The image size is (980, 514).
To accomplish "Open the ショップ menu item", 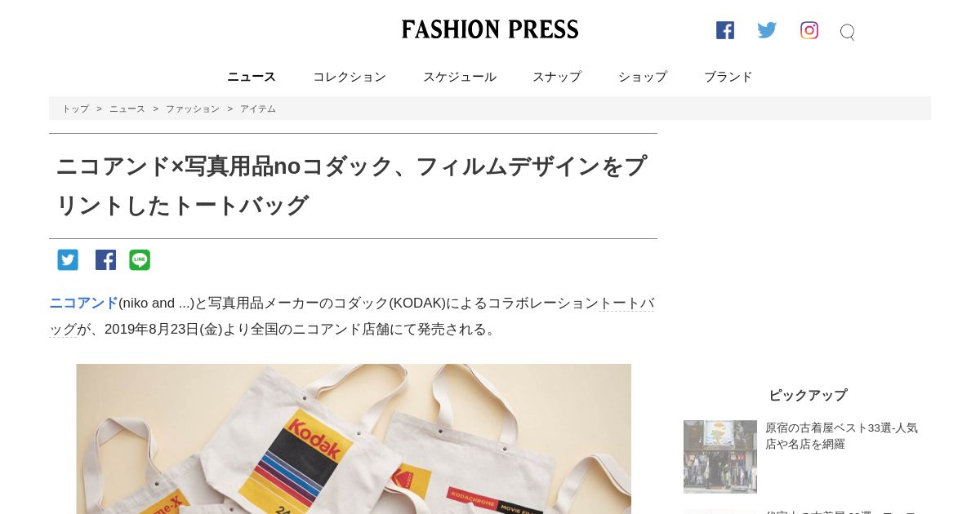I will point(643,77).
